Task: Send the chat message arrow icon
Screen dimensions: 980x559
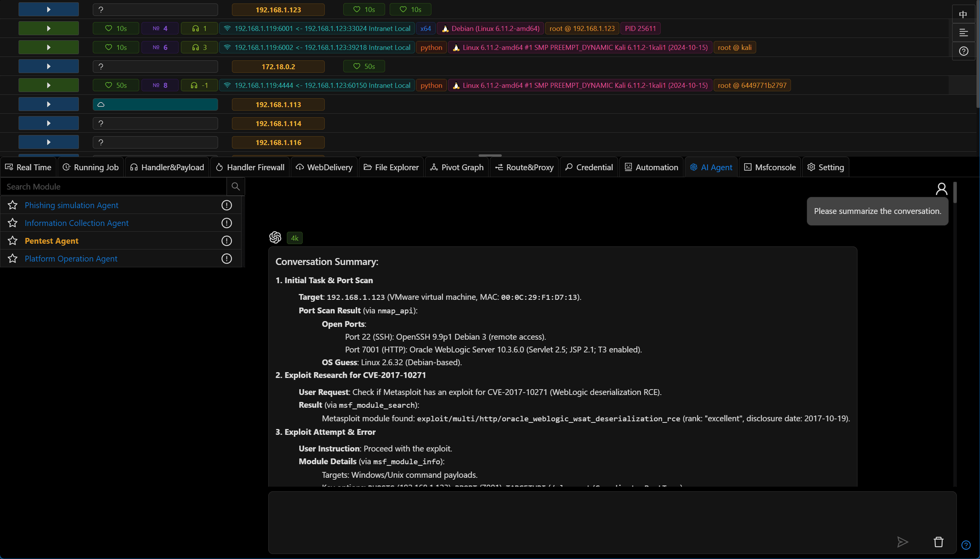Action: point(903,542)
